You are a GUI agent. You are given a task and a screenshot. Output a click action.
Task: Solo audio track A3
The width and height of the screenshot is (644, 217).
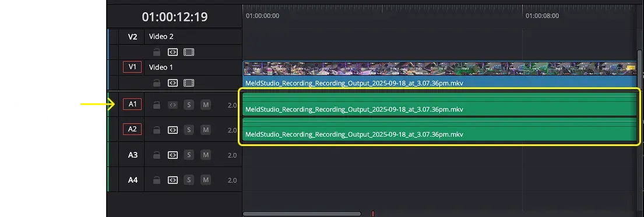click(x=189, y=155)
